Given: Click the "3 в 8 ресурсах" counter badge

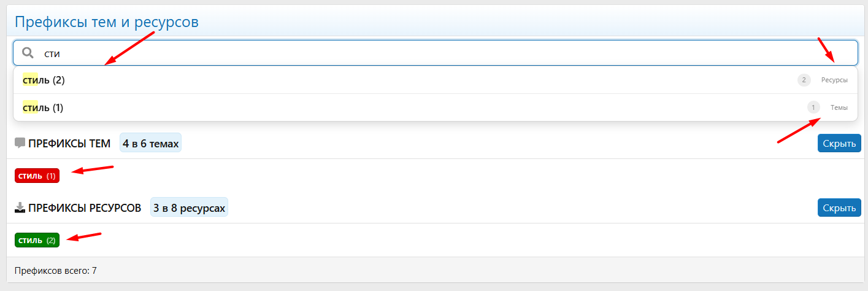Looking at the screenshot, I should click(190, 208).
